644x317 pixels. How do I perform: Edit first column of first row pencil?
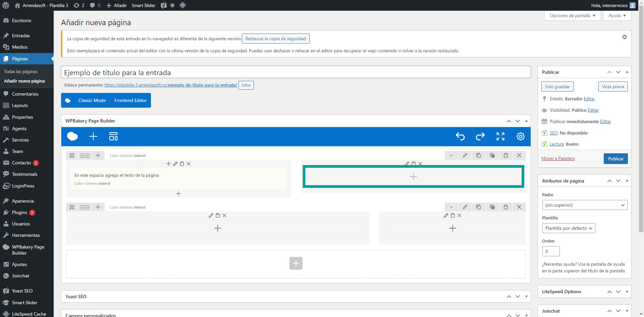click(175, 164)
